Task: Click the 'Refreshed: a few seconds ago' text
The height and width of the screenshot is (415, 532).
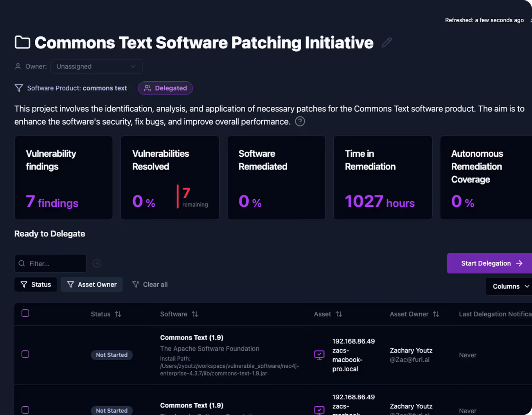Action: click(484, 20)
